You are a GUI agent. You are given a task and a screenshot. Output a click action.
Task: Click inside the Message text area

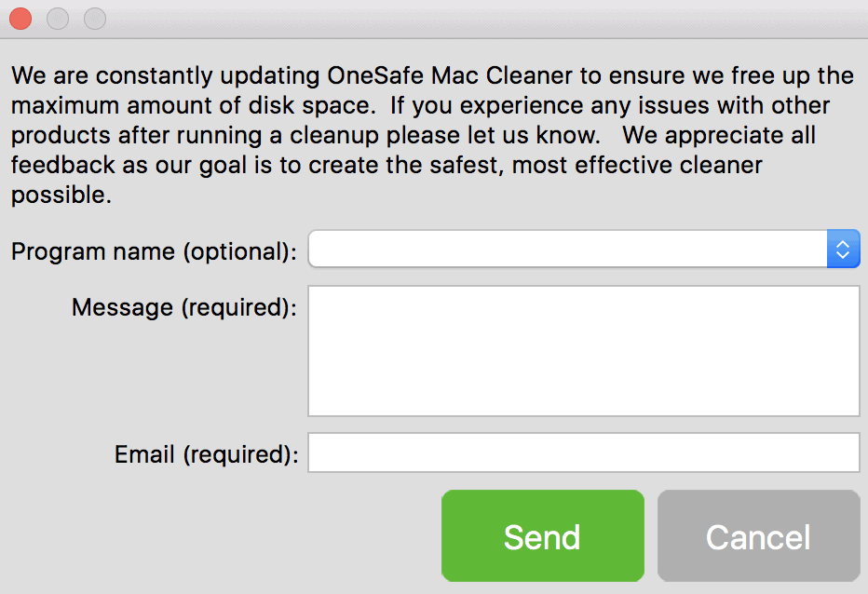click(583, 349)
